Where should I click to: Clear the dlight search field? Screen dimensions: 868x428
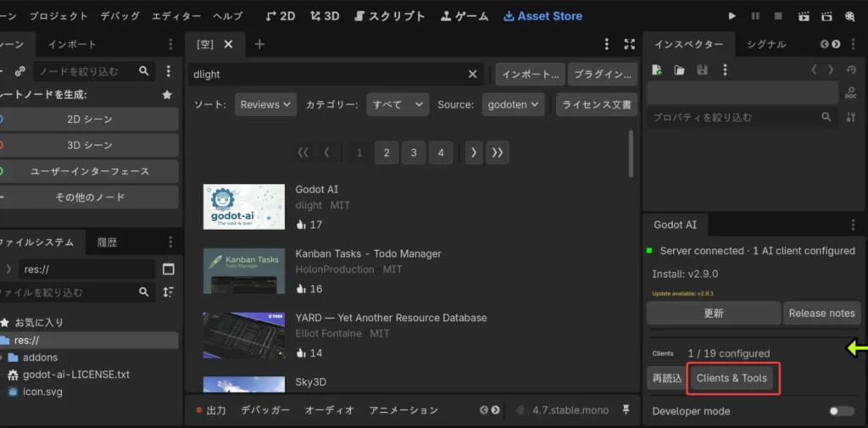[473, 75]
